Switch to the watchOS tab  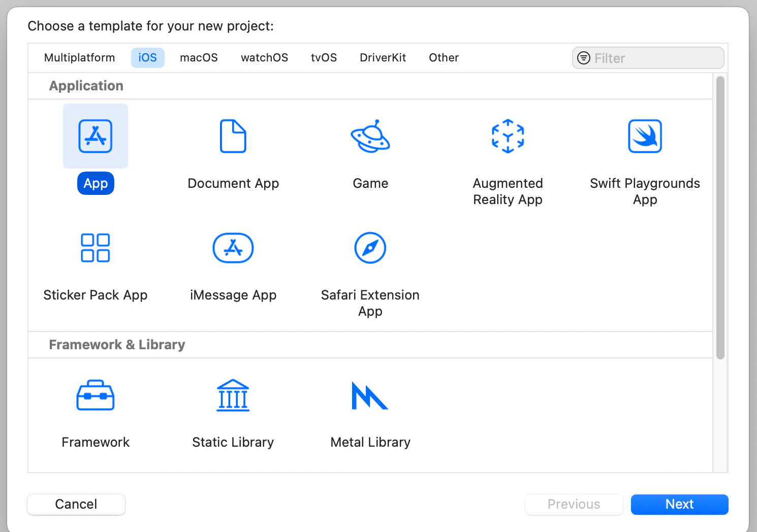pos(265,58)
